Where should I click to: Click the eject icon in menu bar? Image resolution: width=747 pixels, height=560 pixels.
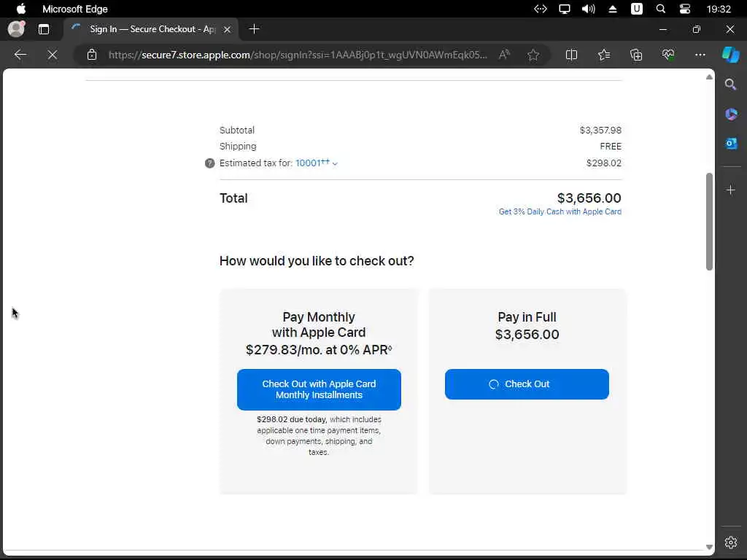click(613, 9)
